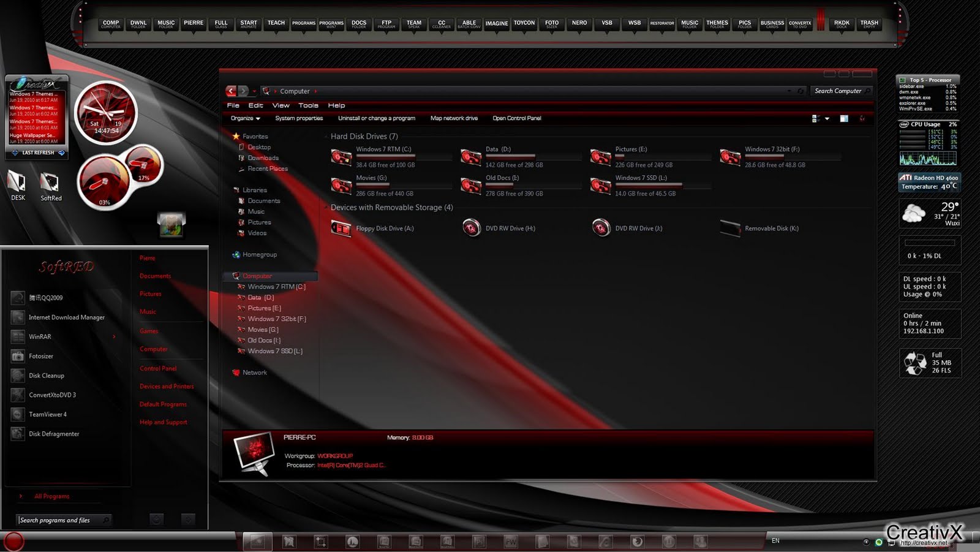This screenshot has width=980, height=552.
Task: Open Control Panel link in Start menu
Action: pos(158,368)
